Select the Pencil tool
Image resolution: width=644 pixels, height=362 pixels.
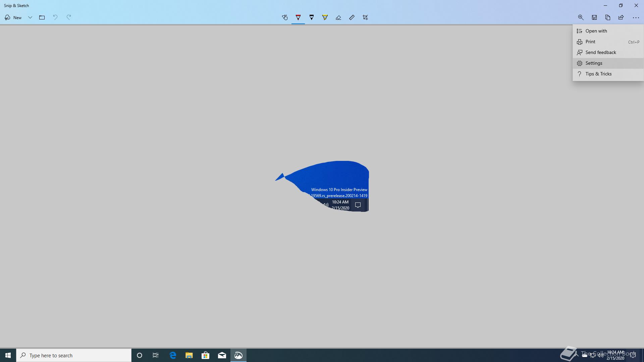pos(312,17)
